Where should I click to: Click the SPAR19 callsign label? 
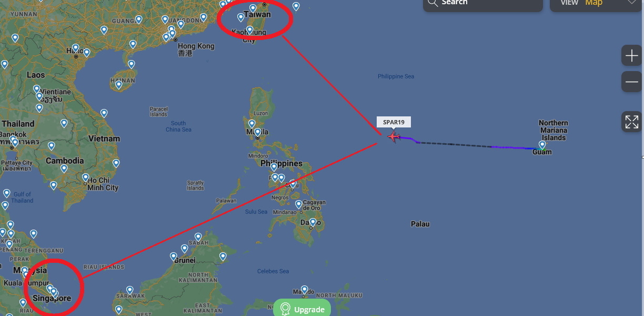394,122
